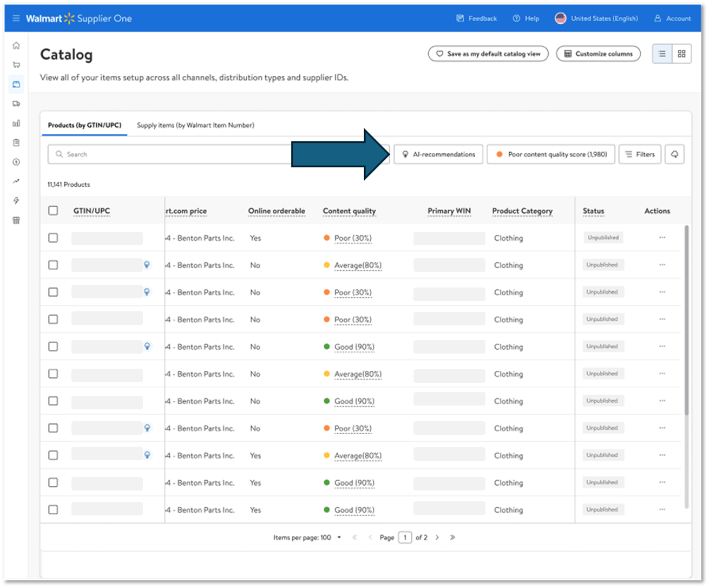The image size is (709, 588).
Task: Tick the select-all checkbox in header
Action: coord(53,211)
